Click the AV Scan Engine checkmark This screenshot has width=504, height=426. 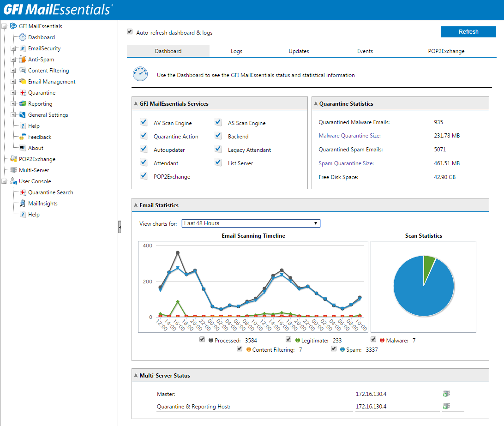[144, 122]
